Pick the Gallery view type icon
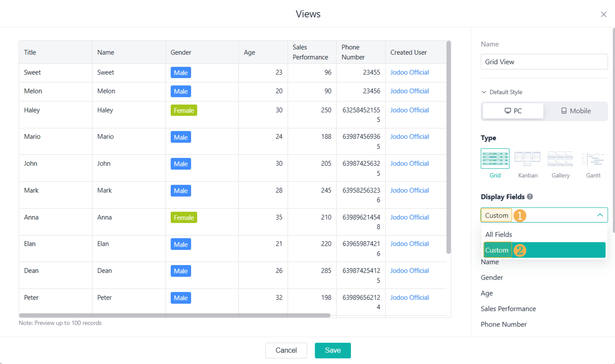Image resolution: width=615 pixels, height=364 pixels. [560, 159]
